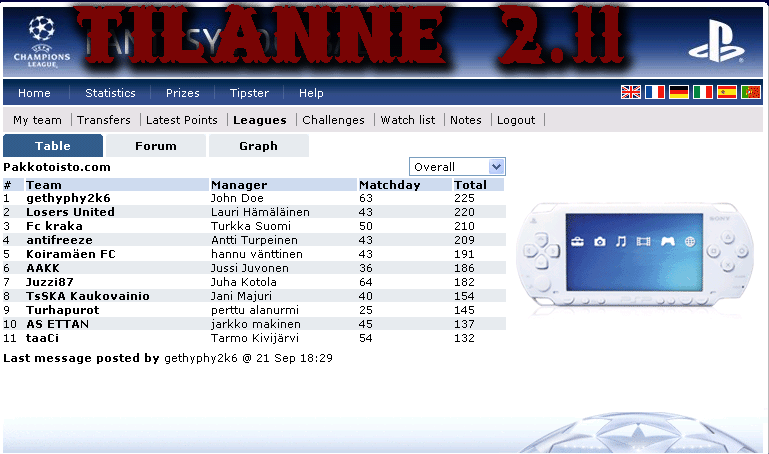Screen dimensions: 769x454
Task: Go to the Prizes menu item
Action: [182, 93]
